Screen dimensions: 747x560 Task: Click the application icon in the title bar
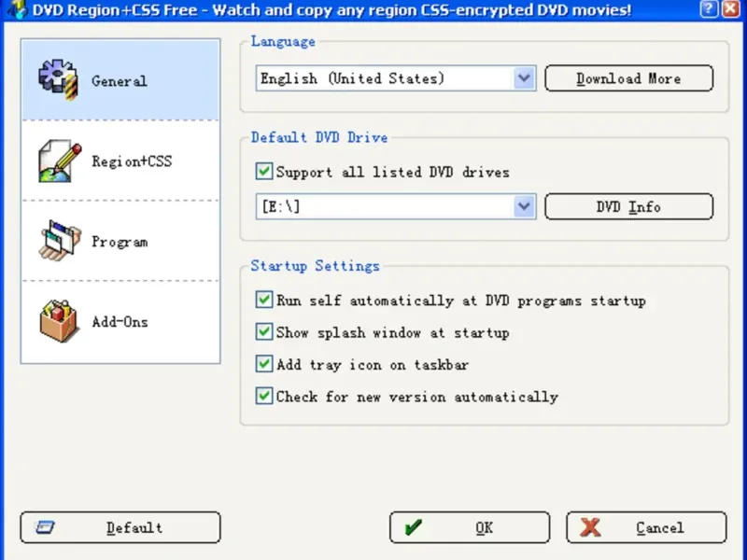pos(18,9)
